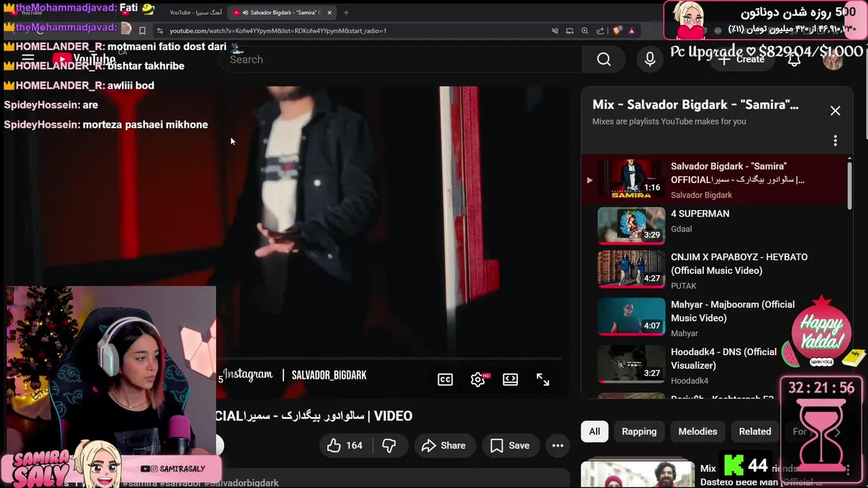Click the #Salvadorbigdark hashtag link
868x488 pixels.
[x=240, y=483]
